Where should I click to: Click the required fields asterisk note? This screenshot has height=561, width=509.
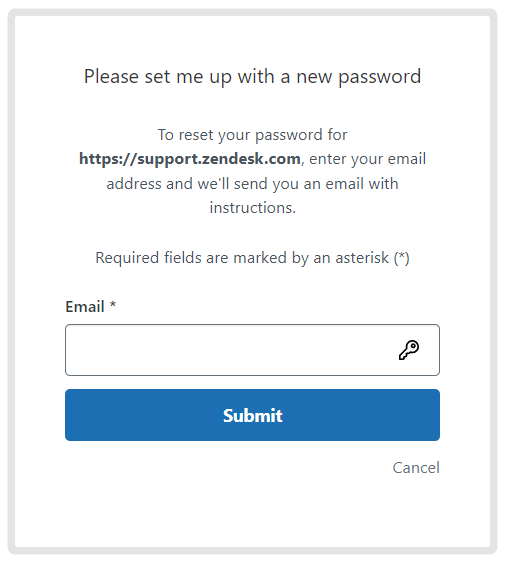(x=252, y=258)
